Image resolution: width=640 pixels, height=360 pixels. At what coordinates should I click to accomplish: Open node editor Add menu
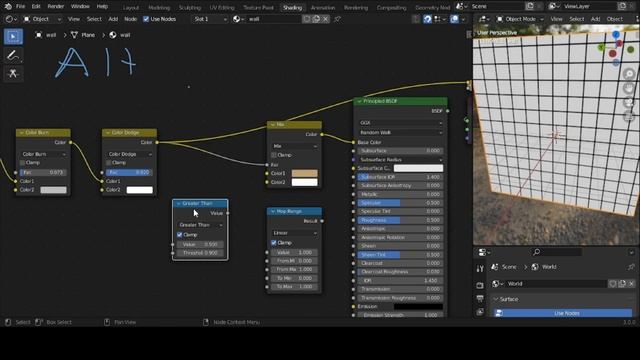tap(113, 19)
